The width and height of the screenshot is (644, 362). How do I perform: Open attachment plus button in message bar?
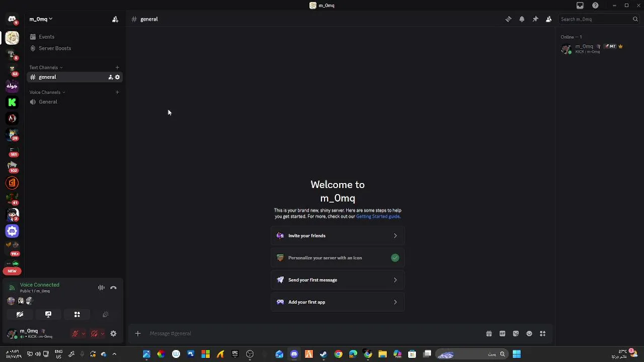(x=137, y=333)
